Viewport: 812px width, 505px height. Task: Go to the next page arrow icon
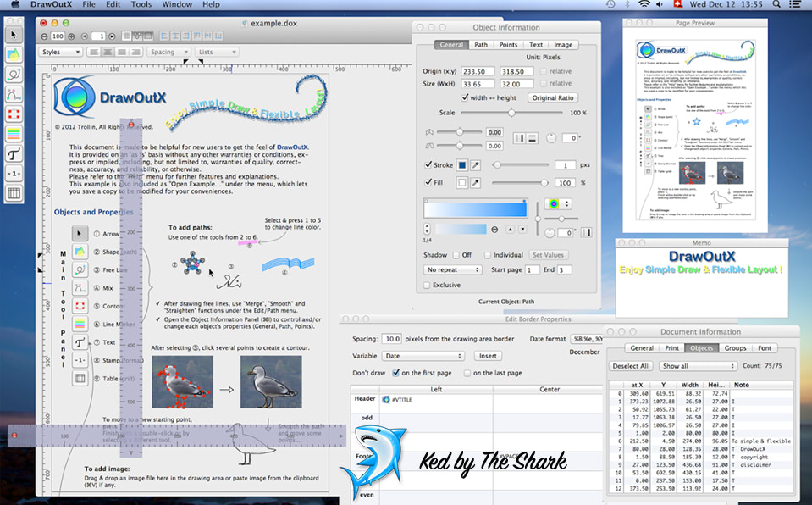coord(112,36)
